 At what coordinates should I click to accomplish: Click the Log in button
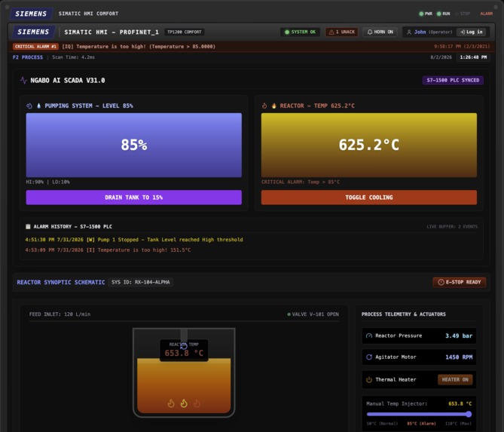click(471, 32)
